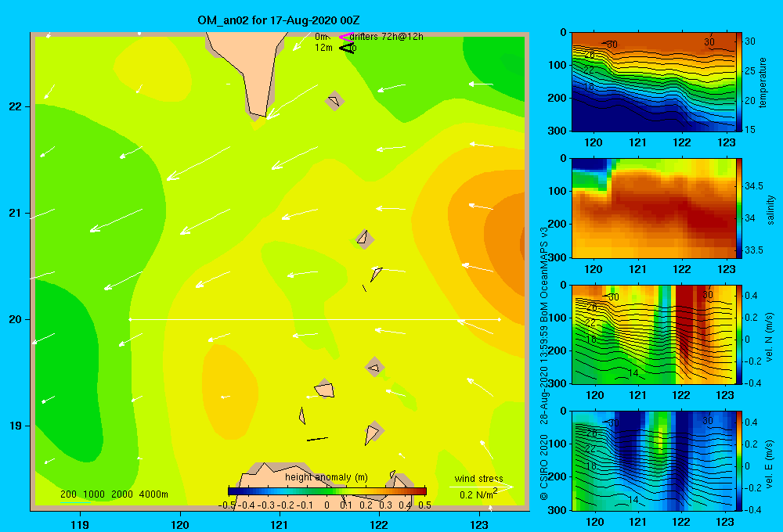Click the 'wind stress' legend label
The image size is (783, 532).
(479, 478)
